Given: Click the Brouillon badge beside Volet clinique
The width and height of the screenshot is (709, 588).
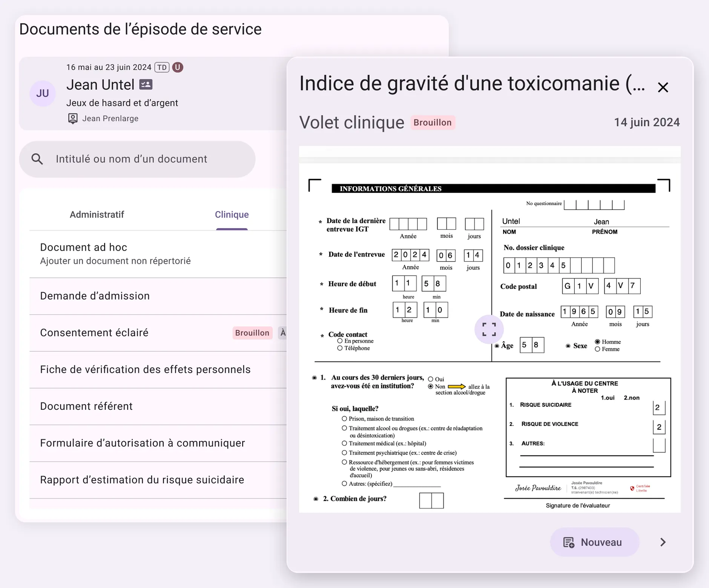Looking at the screenshot, I should (x=433, y=122).
